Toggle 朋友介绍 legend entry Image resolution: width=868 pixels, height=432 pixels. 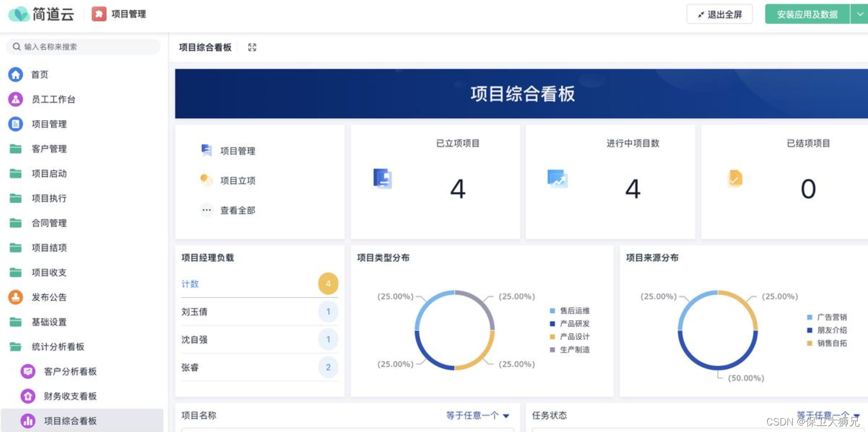(x=827, y=330)
